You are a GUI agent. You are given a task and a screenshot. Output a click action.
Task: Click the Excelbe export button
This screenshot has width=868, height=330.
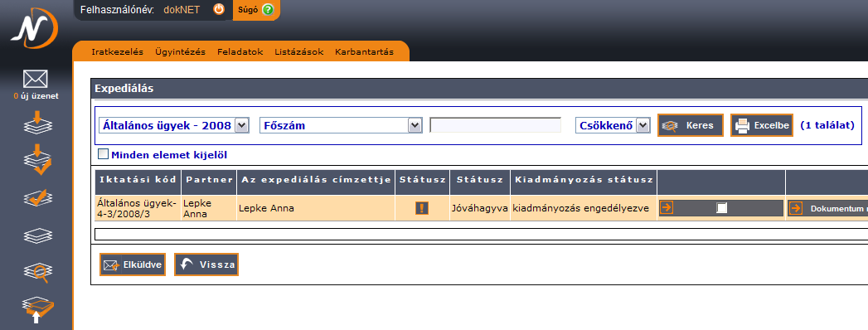(x=762, y=126)
